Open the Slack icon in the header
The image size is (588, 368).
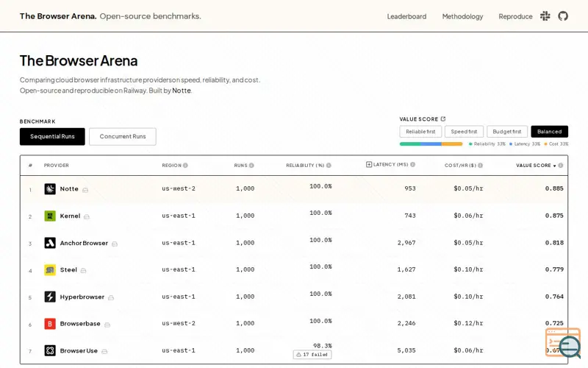point(545,15)
